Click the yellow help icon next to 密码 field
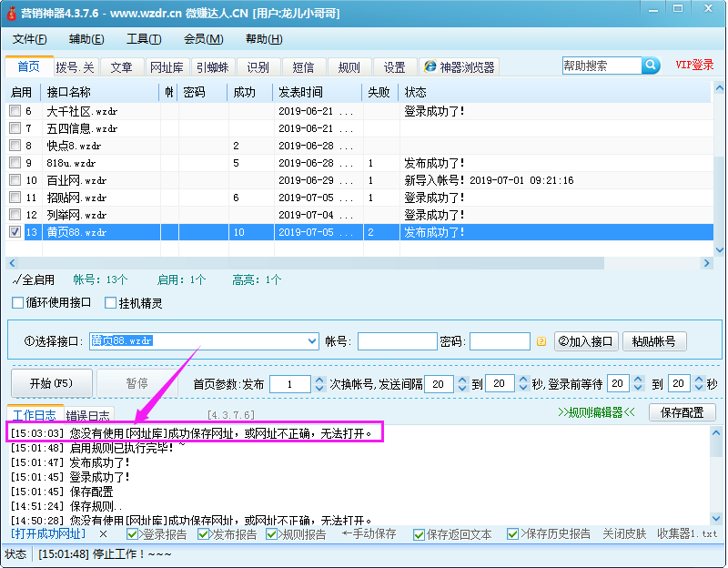Image resolution: width=728 pixels, height=568 pixels. (541, 341)
